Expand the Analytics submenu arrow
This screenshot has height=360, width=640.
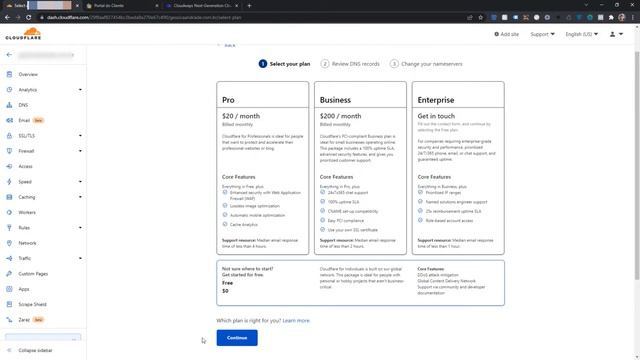[80, 89]
